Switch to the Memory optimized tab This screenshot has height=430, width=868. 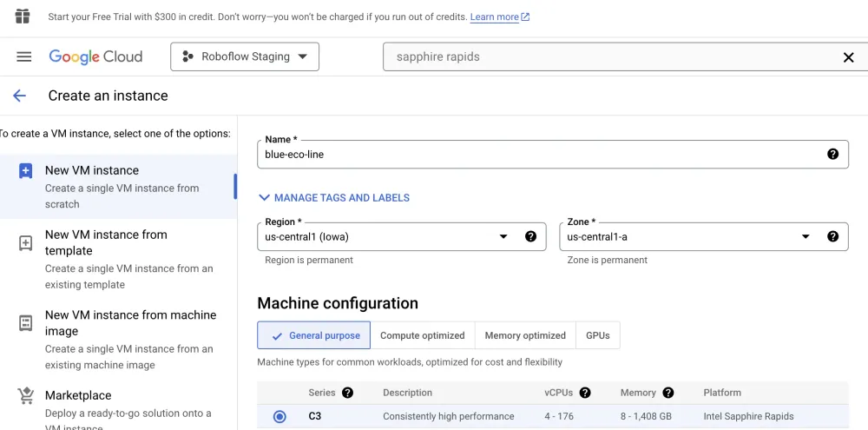coord(525,335)
